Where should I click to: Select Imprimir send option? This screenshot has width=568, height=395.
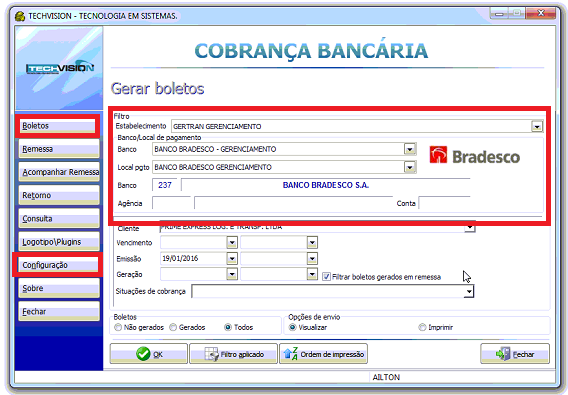point(422,327)
